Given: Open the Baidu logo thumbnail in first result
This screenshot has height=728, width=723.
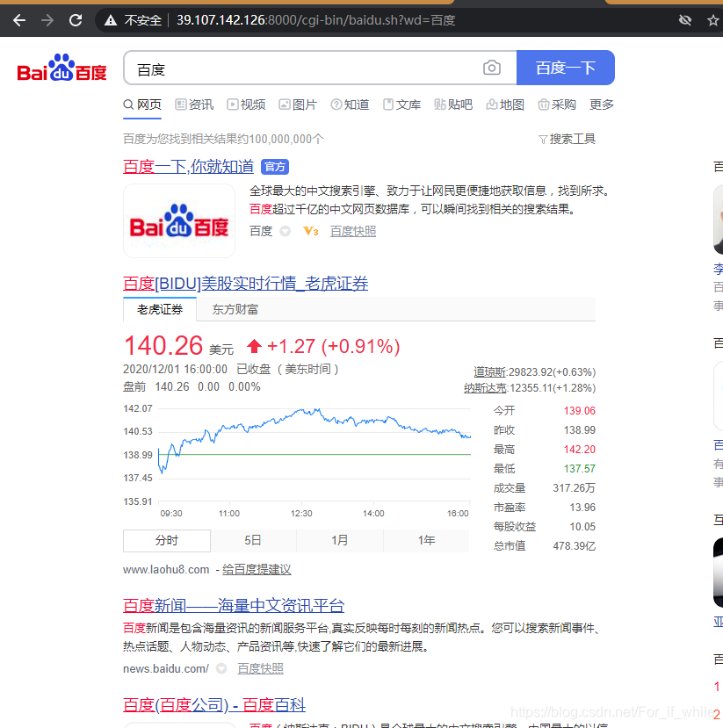Looking at the screenshot, I should pyautogui.click(x=179, y=221).
